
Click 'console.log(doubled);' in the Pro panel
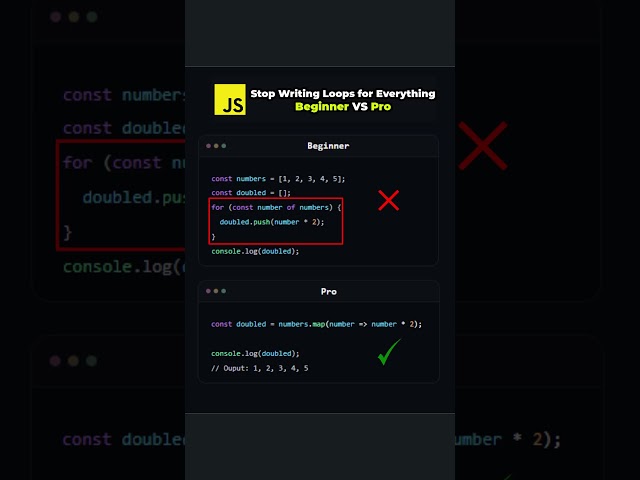pos(255,353)
